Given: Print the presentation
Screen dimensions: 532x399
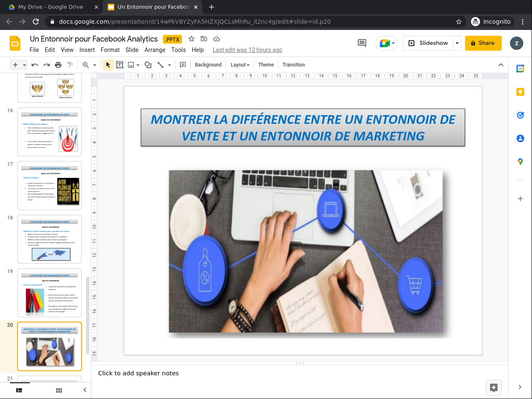Looking at the screenshot, I should click(x=58, y=65).
